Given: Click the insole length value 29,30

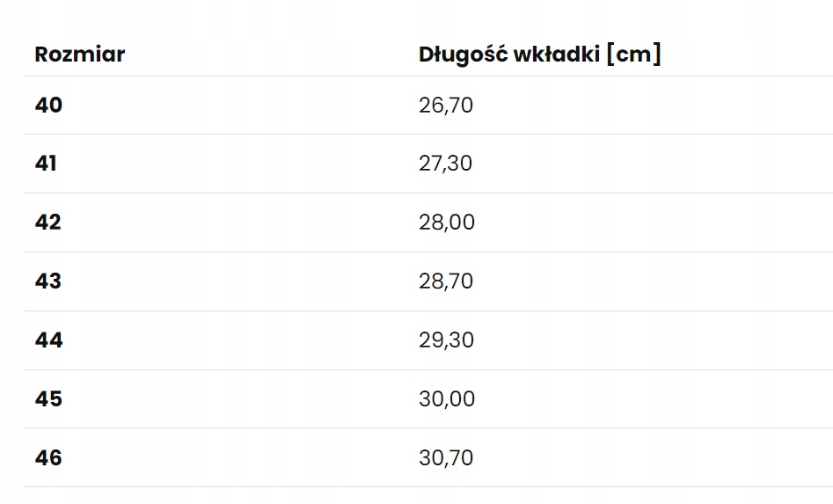Looking at the screenshot, I should (x=446, y=340).
